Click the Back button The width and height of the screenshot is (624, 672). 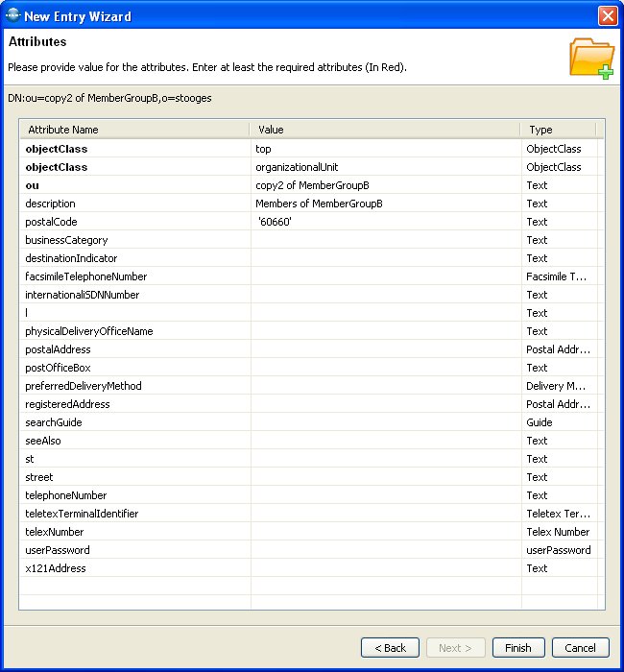pos(390,648)
